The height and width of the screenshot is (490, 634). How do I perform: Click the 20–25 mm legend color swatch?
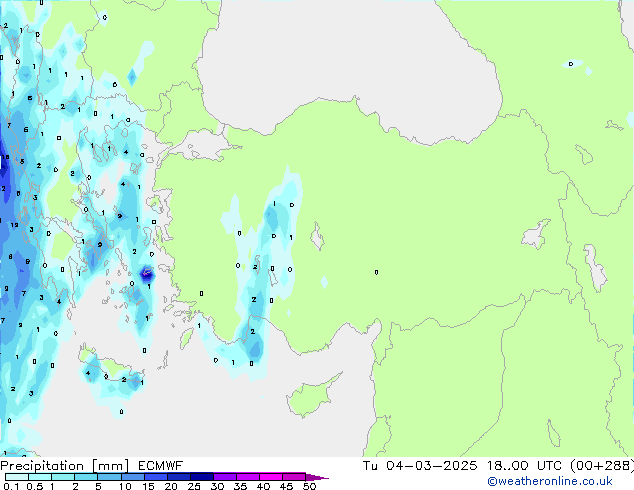178,477
